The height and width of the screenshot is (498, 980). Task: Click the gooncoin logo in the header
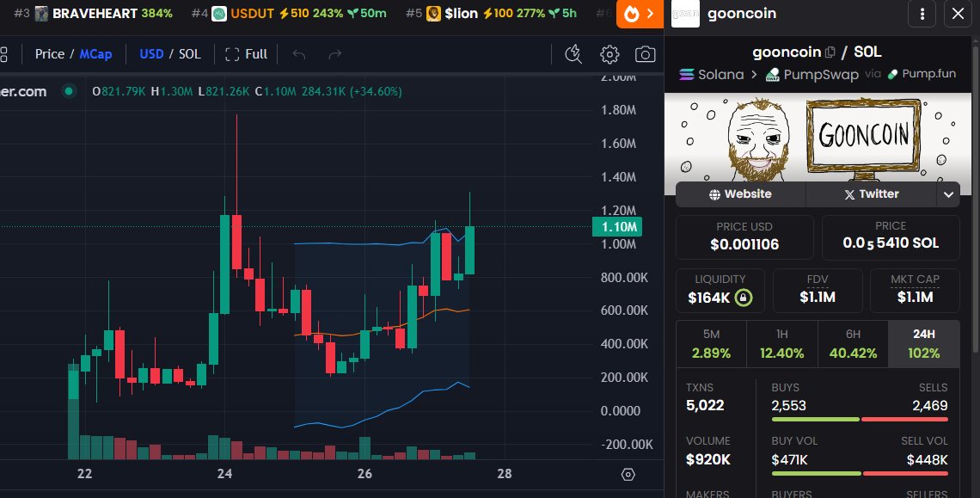coord(685,14)
